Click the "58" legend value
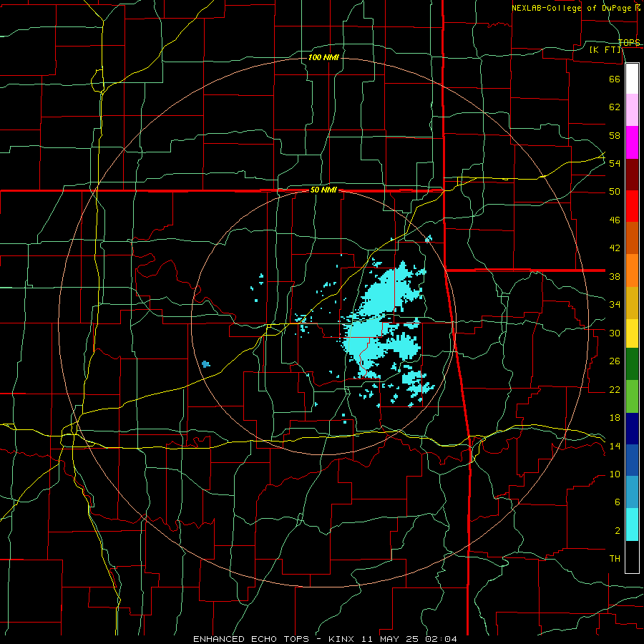The height and width of the screenshot is (644, 644). 615,135
